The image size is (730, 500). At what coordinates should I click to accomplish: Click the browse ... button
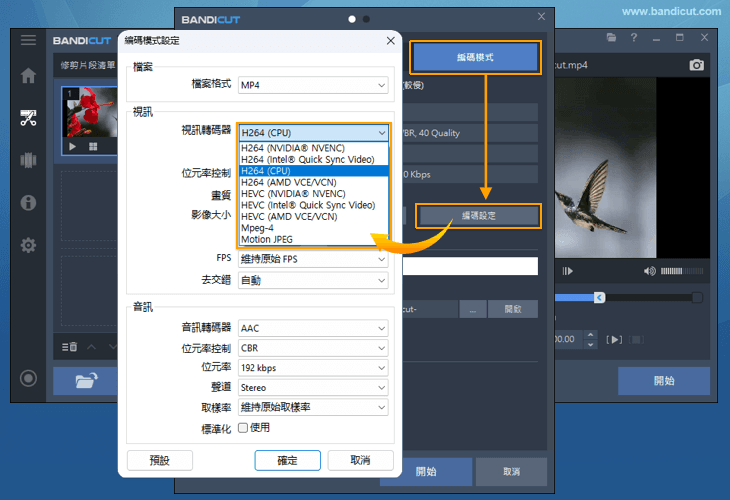click(473, 309)
